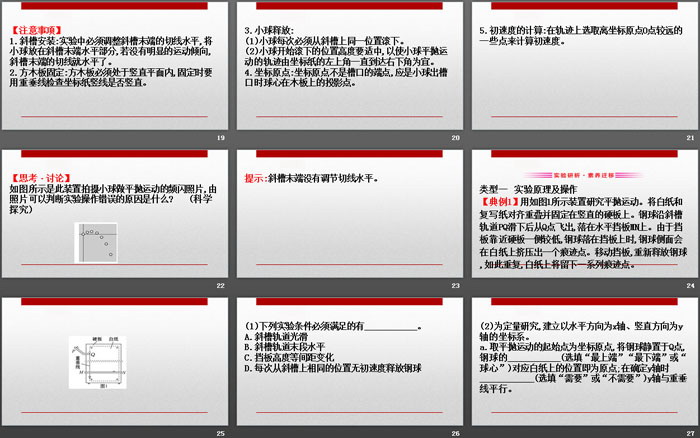Select slide 25 thumbnail with apparatus diagram
The image size is (700, 438).
click(115, 362)
